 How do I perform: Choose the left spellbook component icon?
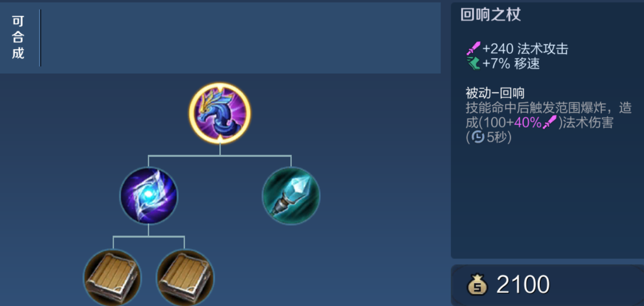click(113, 278)
